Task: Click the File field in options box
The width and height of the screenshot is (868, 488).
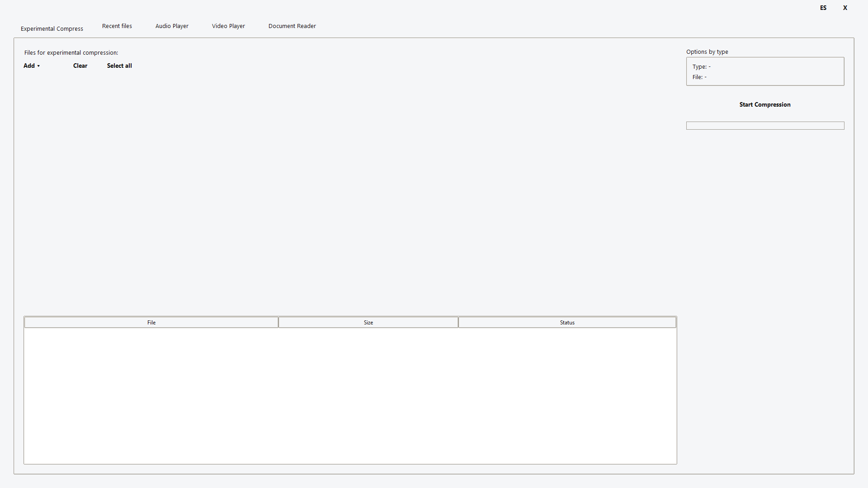Action: pyautogui.click(x=699, y=77)
